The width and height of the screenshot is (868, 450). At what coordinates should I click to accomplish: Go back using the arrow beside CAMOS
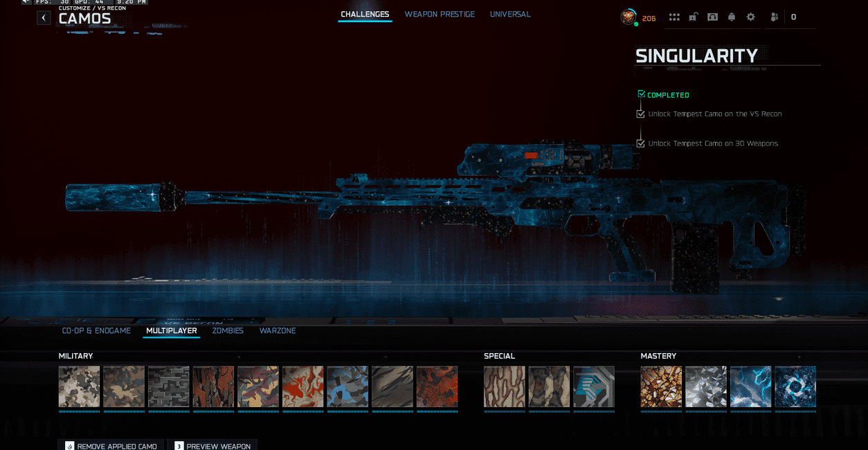tap(44, 18)
